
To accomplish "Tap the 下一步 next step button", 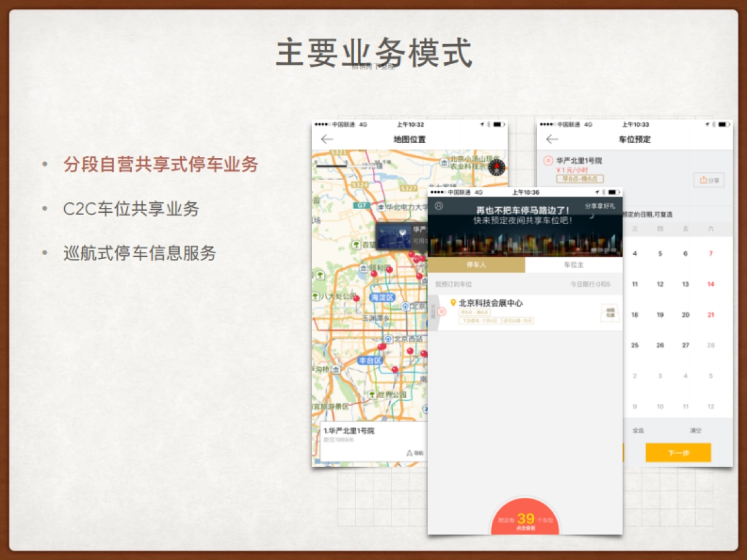I will [678, 452].
